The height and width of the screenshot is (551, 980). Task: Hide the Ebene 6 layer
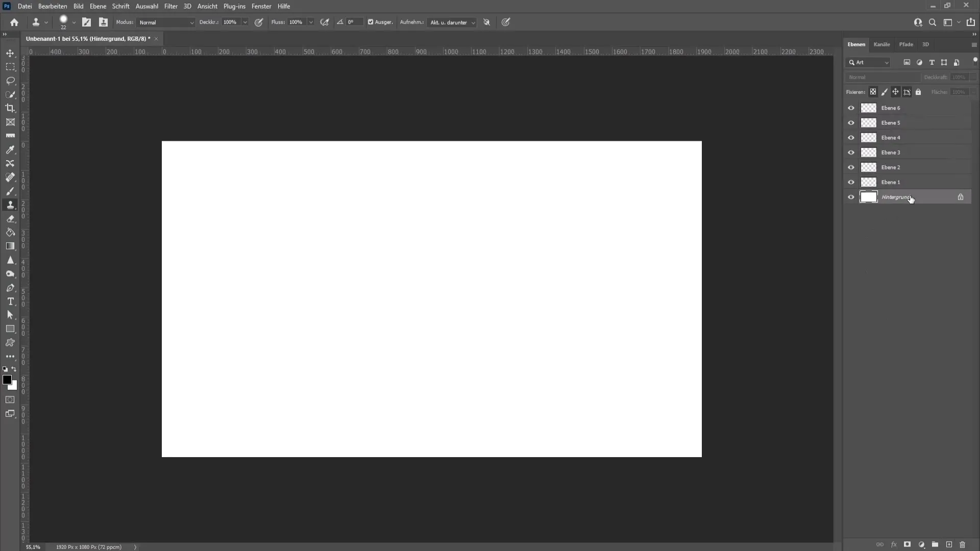tap(851, 108)
